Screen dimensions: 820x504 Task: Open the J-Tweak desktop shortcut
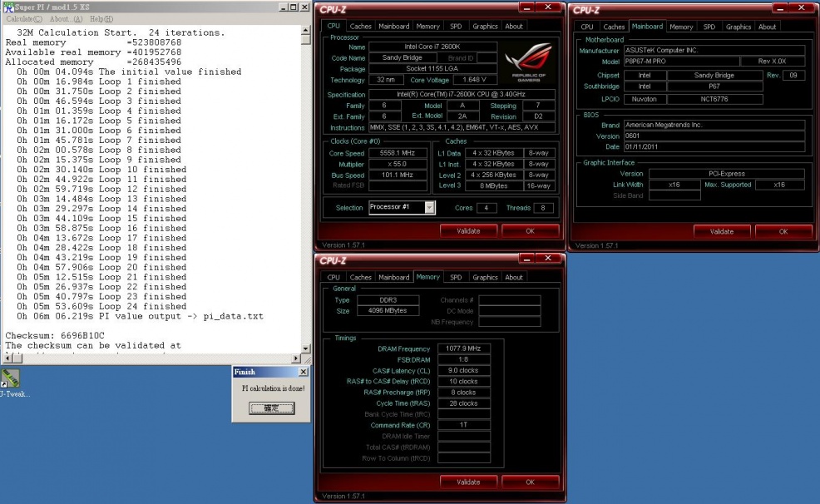pyautogui.click(x=10, y=378)
